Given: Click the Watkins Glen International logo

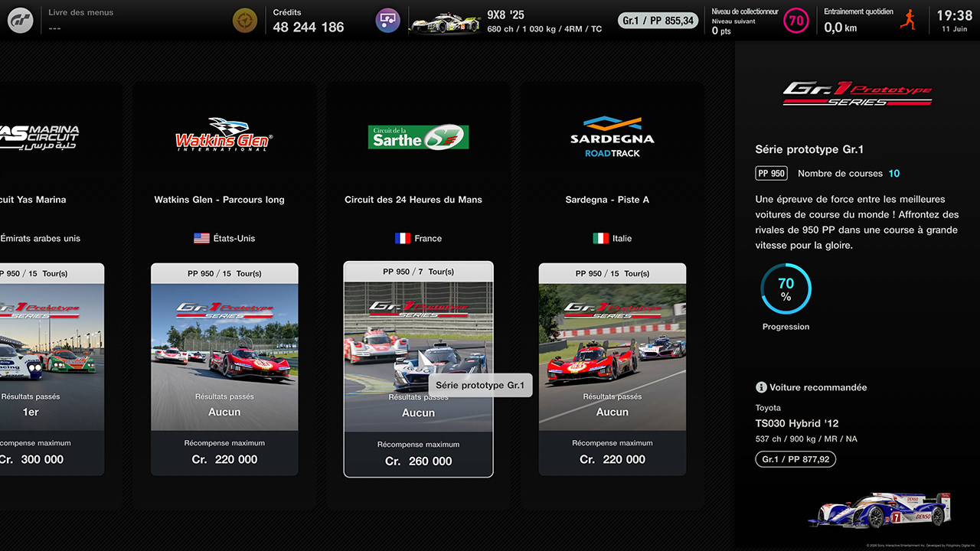Looking at the screenshot, I should pos(224,135).
